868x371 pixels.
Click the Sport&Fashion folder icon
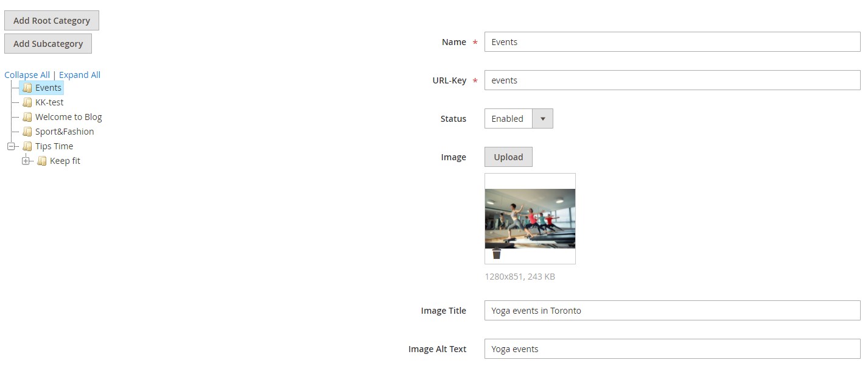click(x=27, y=132)
